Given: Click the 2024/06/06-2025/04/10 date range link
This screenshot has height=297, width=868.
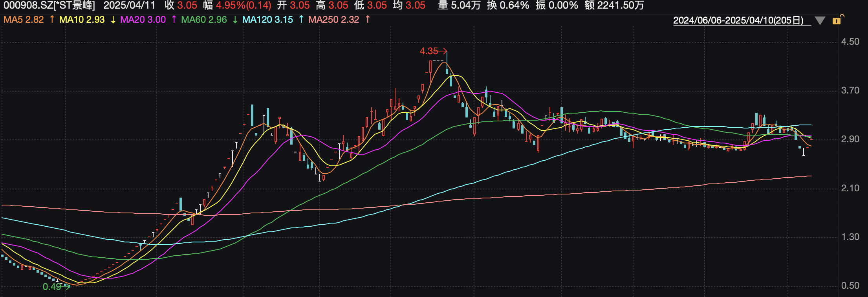Looking at the screenshot, I should tap(738, 20).
